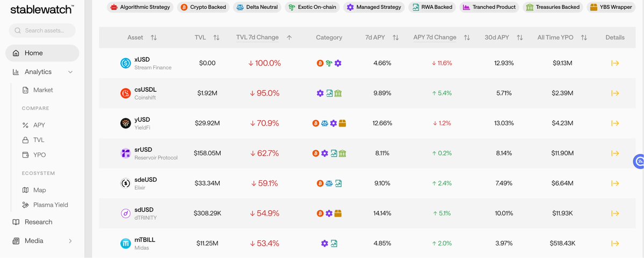
Task: Open the Home menu item
Action: click(42, 53)
